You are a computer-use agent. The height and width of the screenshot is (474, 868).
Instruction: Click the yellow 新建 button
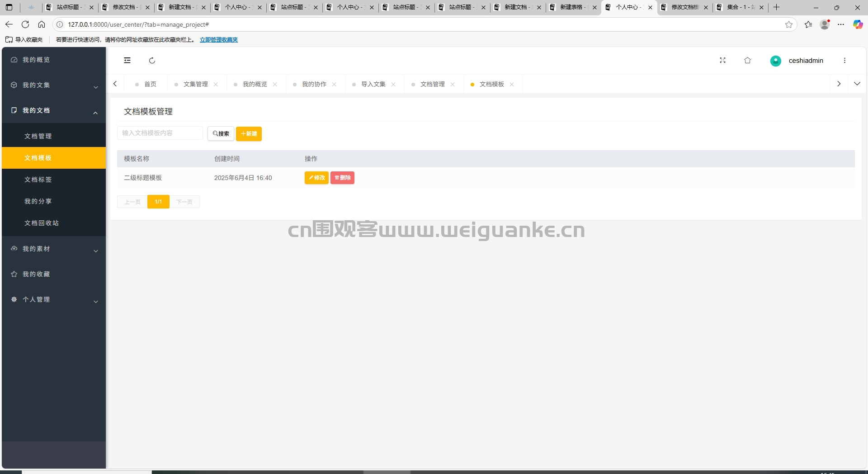249,133
